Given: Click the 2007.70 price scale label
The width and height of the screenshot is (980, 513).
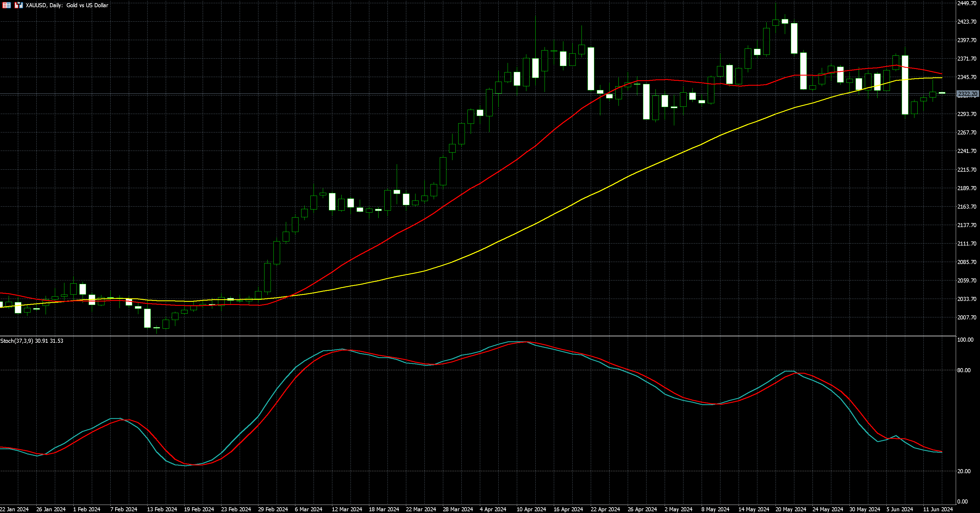Looking at the screenshot, I should tap(967, 317).
